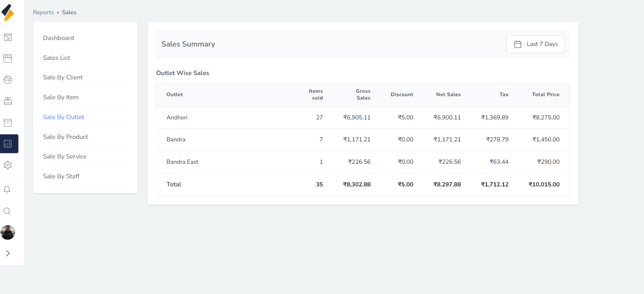Go to Dashboard in reports menu
This screenshot has width=644, height=294.
58,38
